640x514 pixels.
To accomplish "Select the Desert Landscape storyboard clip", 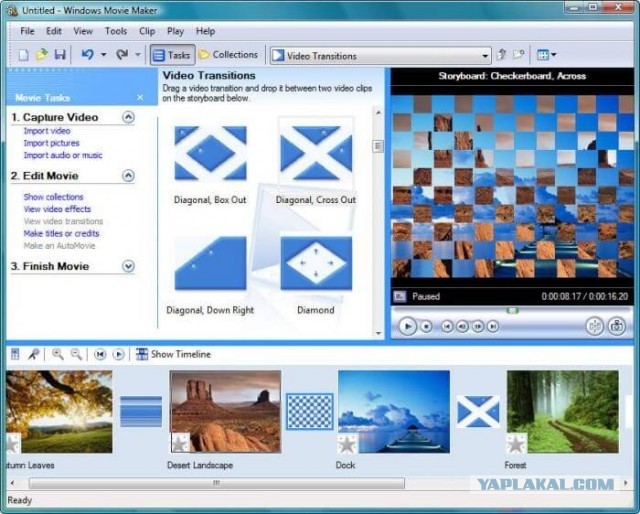I will [x=225, y=412].
